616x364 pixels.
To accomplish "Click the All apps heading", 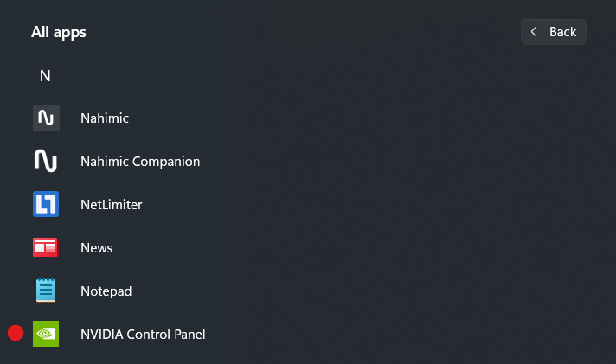I will tap(59, 32).
